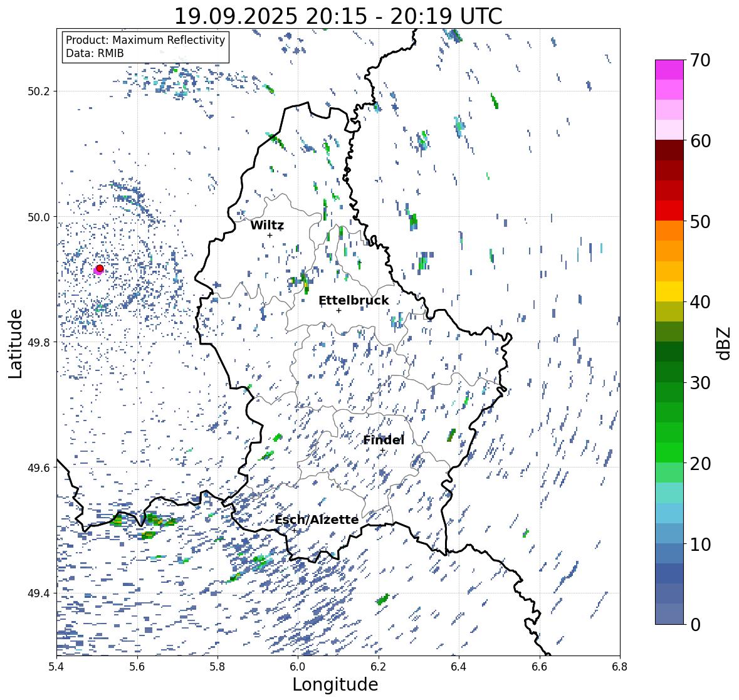Click the Findel plus marker
Viewport: 739px width, 700px height.
click(382, 451)
